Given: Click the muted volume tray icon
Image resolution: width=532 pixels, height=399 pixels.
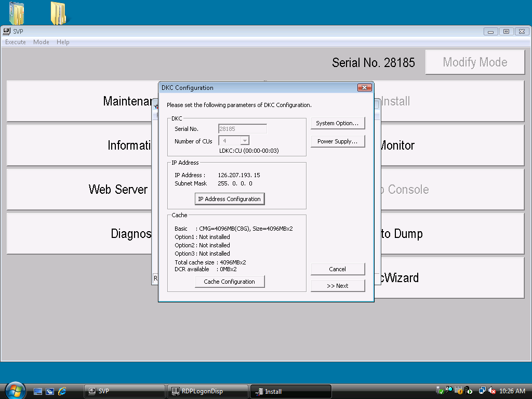Looking at the screenshot, I should (491, 391).
